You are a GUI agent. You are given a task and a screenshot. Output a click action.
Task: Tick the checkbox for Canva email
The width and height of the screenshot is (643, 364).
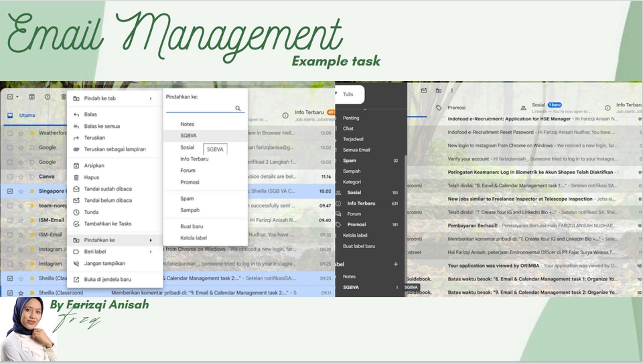[x=9, y=177]
